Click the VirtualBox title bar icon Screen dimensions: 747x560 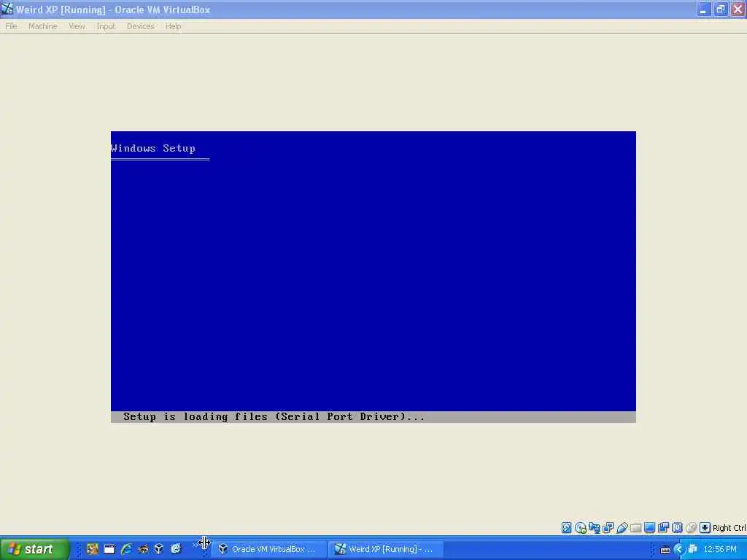pos(7,9)
